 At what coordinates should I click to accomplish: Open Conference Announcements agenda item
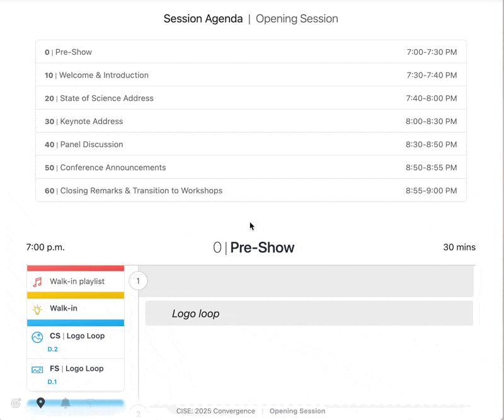pos(251,167)
